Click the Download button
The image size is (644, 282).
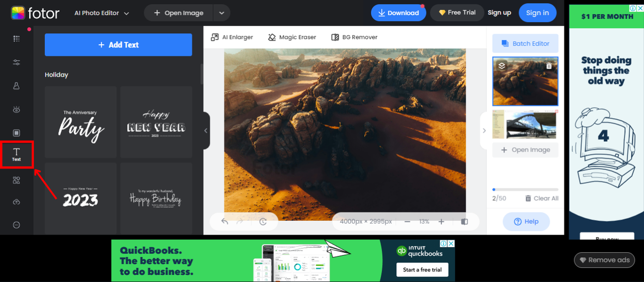[x=398, y=13]
